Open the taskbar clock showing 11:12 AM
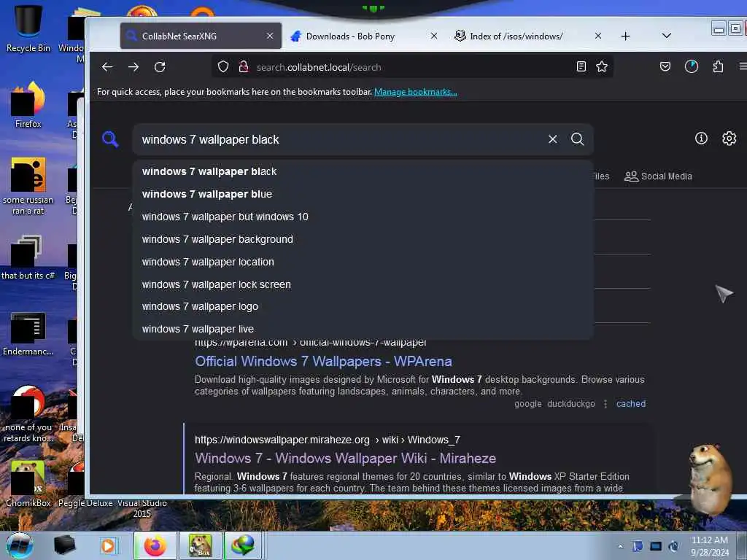This screenshot has height=560, width=747. [x=709, y=546]
